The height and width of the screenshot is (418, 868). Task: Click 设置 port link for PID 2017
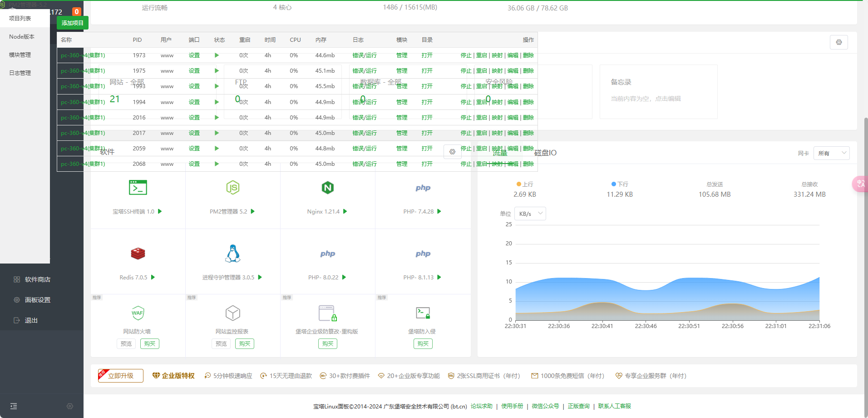pos(194,133)
